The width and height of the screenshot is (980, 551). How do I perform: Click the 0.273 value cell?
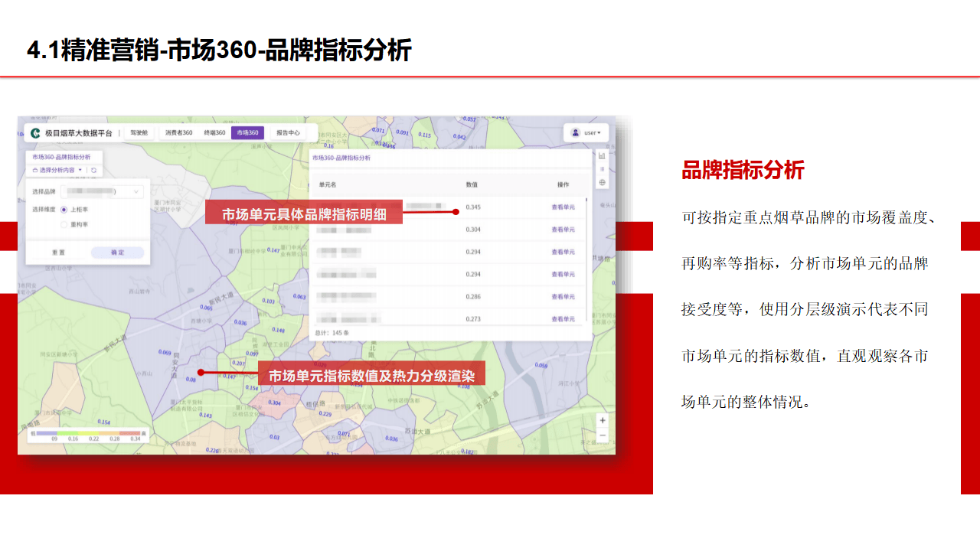[473, 319]
